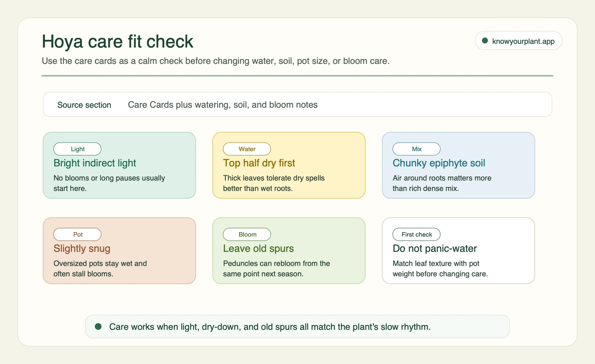This screenshot has height=364, width=595.
Task: Click the green dot beside knowyourplant.app
Action: coord(485,41)
